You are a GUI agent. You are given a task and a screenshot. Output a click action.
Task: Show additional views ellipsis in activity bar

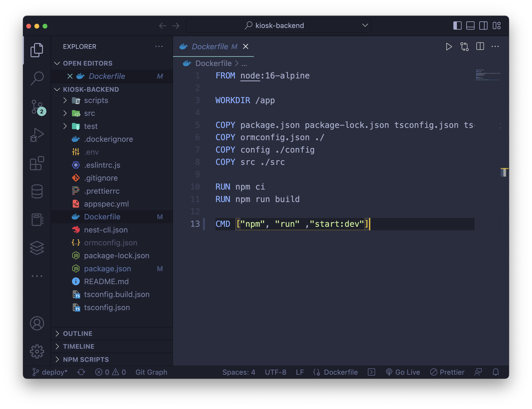(37, 276)
